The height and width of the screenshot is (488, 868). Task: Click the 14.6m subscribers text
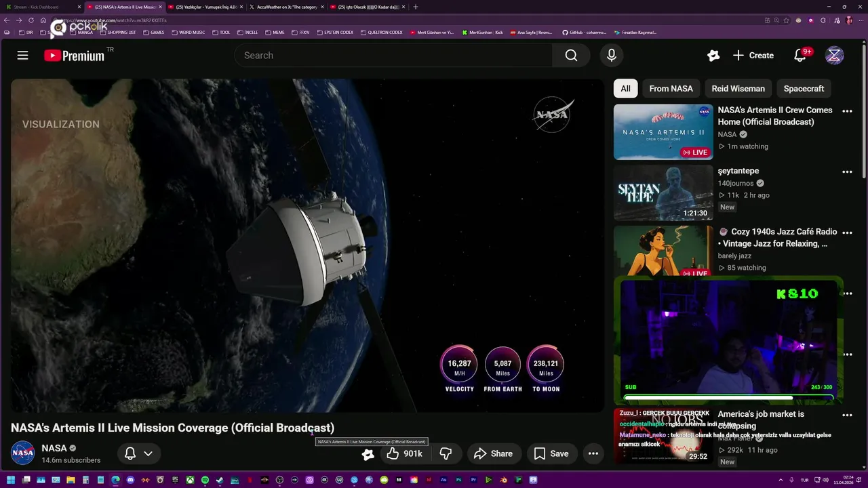click(x=71, y=460)
